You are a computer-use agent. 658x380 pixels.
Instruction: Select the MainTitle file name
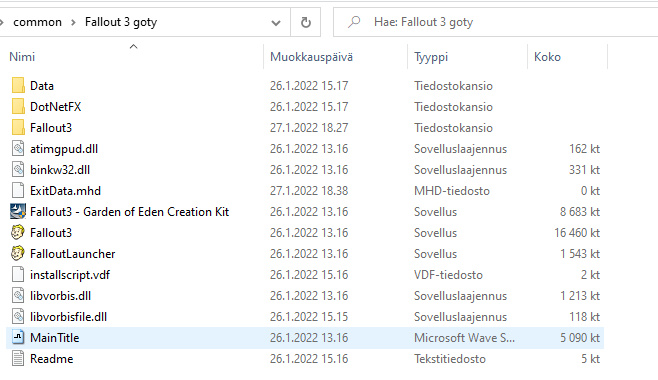55,337
